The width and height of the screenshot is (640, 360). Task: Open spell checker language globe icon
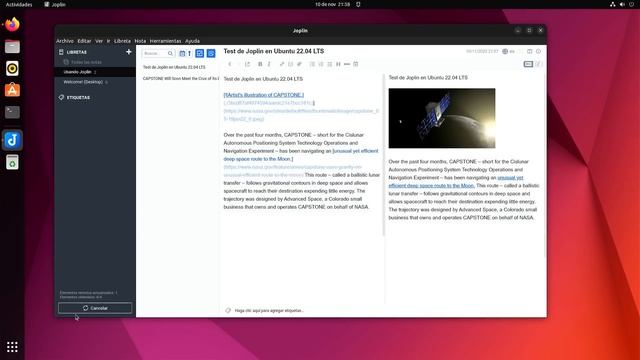pos(505,51)
